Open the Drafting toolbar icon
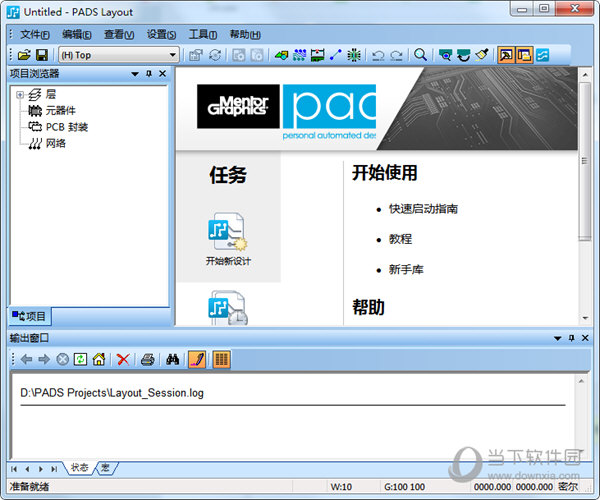Viewport: 600px width, 500px height. point(281,55)
